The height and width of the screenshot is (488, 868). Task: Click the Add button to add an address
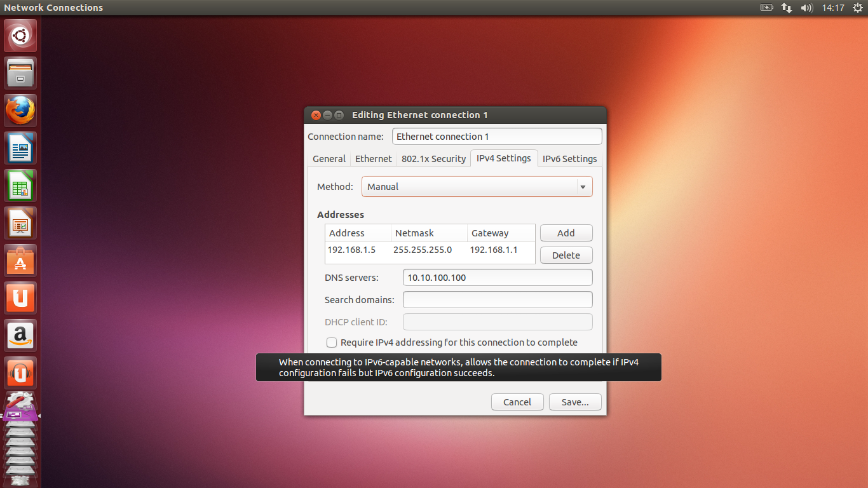[566, 233]
